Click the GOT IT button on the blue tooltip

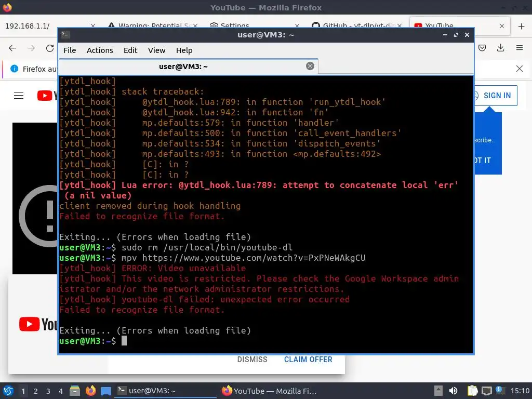click(x=482, y=161)
